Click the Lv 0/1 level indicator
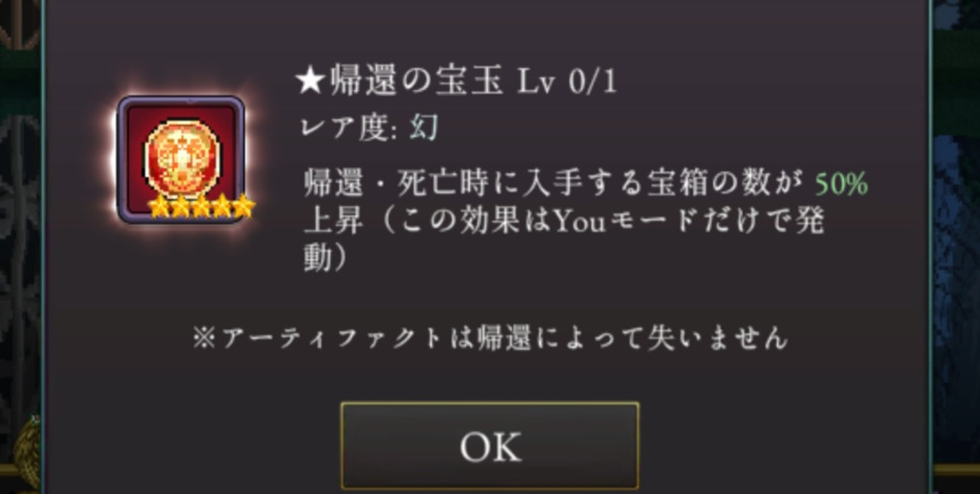This screenshot has width=980, height=494. pyautogui.click(x=568, y=83)
